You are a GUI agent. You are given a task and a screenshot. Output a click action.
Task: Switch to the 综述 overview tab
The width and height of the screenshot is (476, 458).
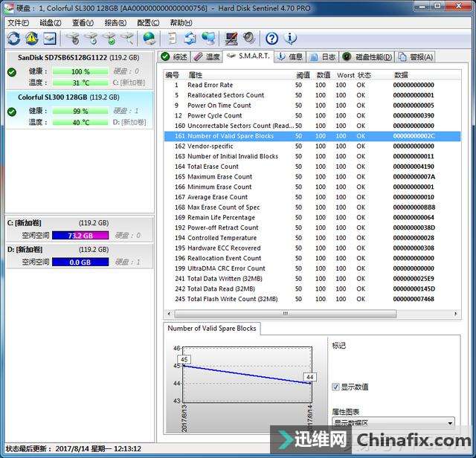pos(174,57)
